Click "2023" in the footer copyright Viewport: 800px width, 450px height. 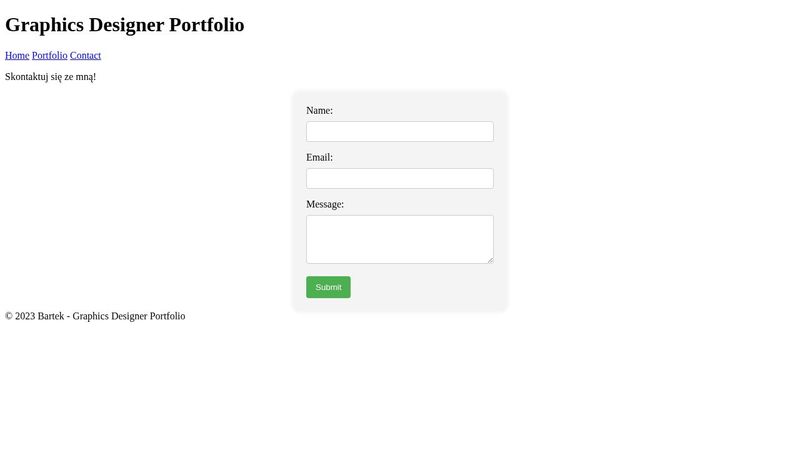[25, 317]
